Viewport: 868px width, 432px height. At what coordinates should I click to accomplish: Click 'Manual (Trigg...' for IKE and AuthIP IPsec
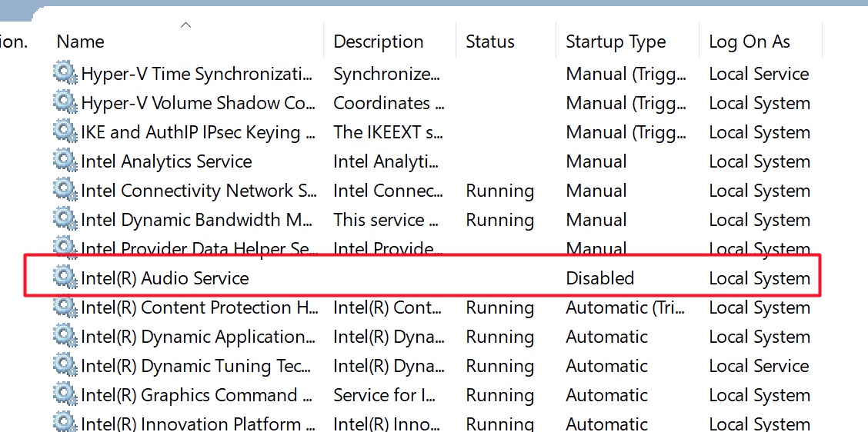coord(626,133)
